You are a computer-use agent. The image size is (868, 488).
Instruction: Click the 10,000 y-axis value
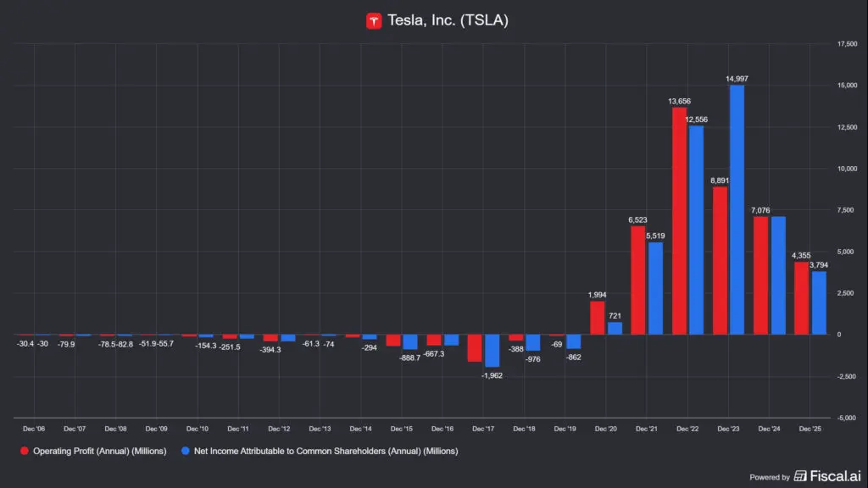(847, 169)
